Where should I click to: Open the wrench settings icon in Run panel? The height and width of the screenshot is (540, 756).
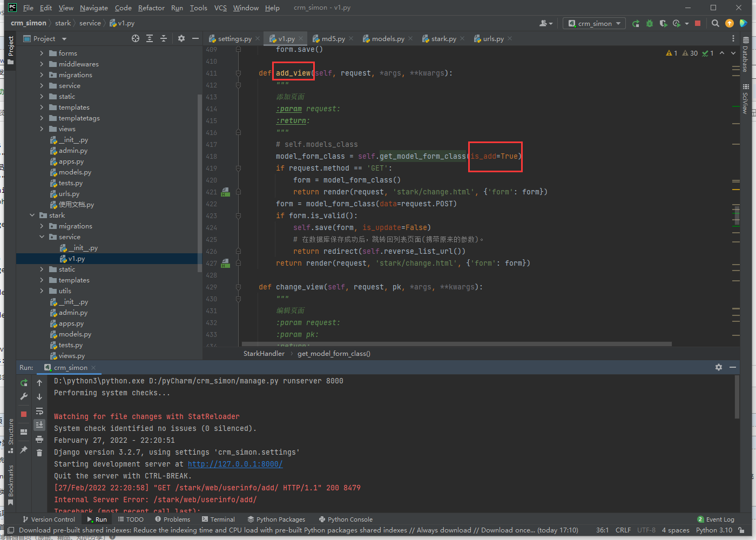click(x=24, y=396)
